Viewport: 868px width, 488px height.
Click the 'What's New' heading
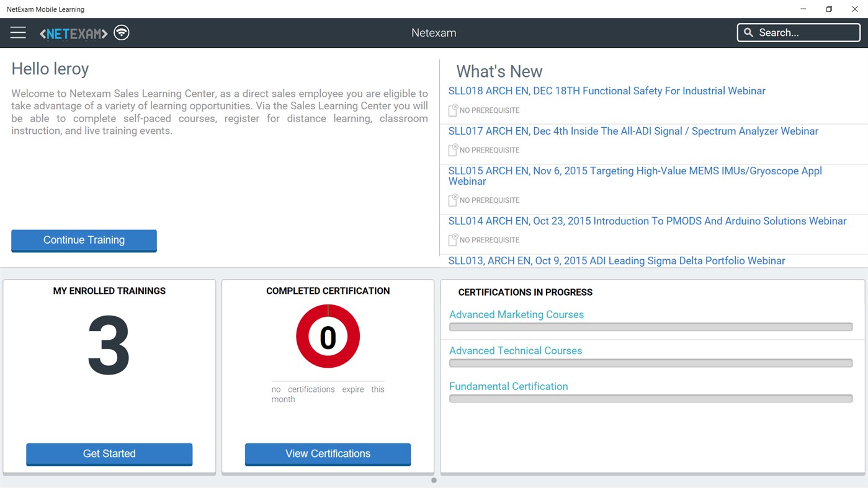pos(499,71)
